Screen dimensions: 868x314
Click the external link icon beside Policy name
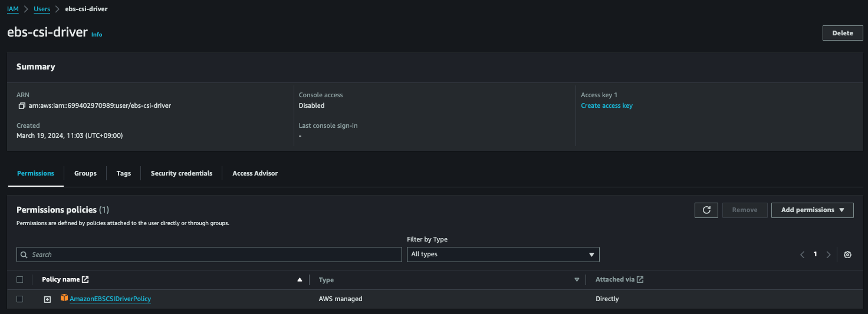86,279
